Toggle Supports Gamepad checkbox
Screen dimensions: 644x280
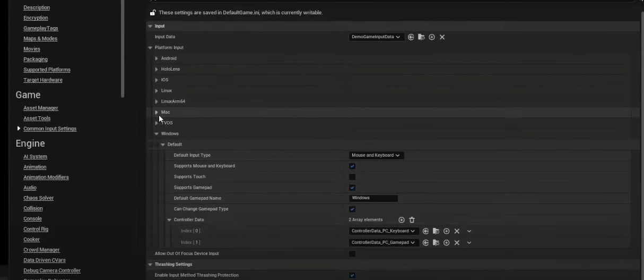[352, 188]
